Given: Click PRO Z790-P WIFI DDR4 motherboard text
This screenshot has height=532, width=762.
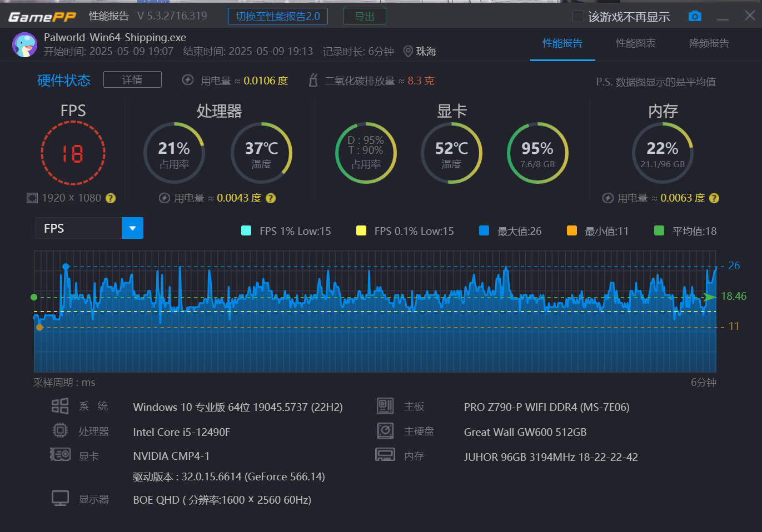Looking at the screenshot, I should pos(547,407).
